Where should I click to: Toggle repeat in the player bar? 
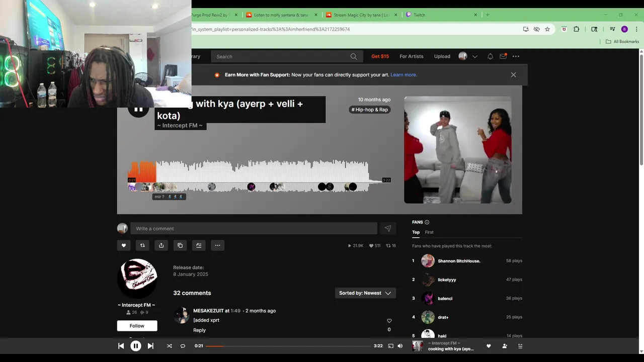tap(183, 346)
